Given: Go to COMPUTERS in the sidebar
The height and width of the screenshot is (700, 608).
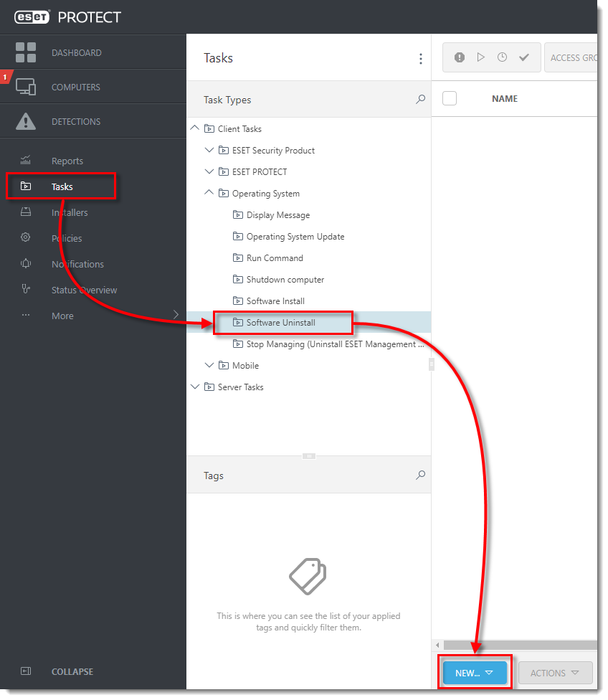Looking at the screenshot, I should pos(76,87).
